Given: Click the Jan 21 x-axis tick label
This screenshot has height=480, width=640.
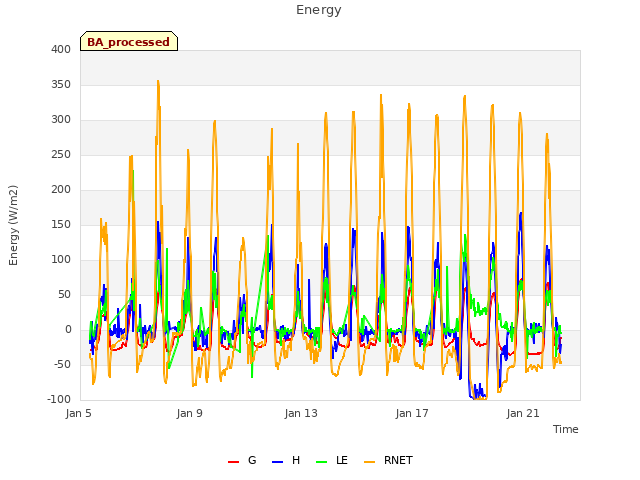Looking at the screenshot, I should point(523,413).
